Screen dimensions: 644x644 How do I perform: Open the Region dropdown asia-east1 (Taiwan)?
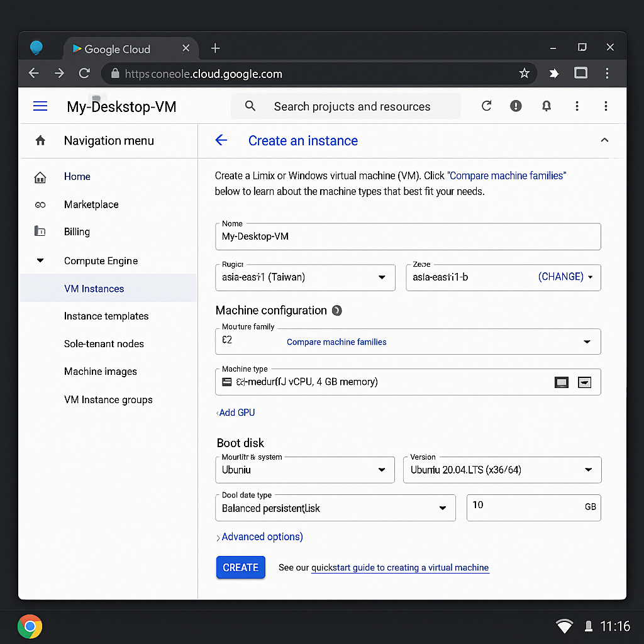tap(305, 277)
